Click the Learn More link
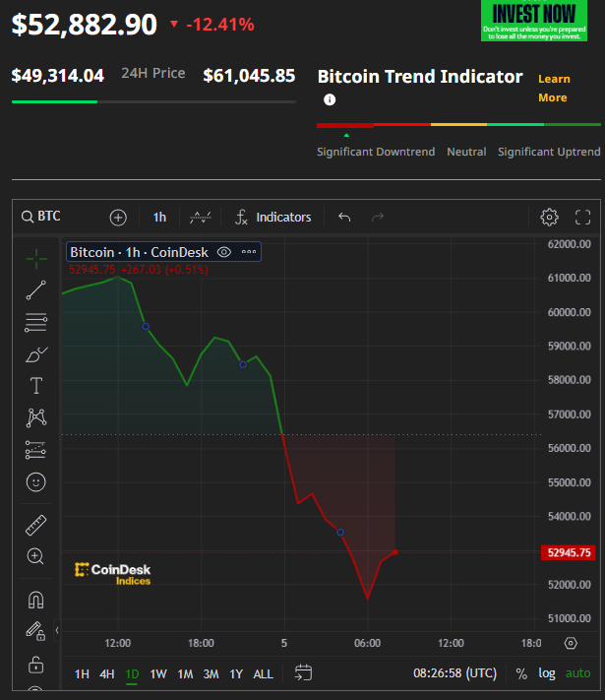 click(553, 88)
